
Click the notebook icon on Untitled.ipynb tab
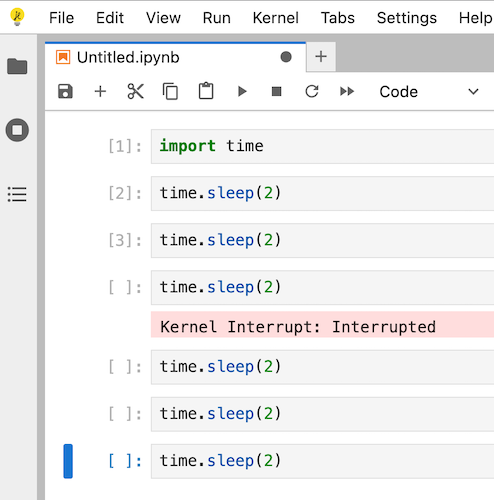(x=63, y=57)
